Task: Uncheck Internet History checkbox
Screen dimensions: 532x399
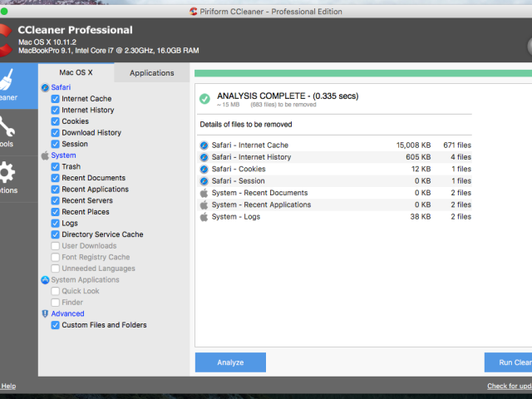Action: click(56, 111)
